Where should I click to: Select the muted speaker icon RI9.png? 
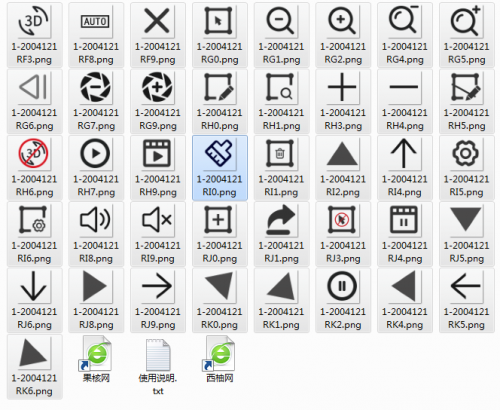(158, 234)
